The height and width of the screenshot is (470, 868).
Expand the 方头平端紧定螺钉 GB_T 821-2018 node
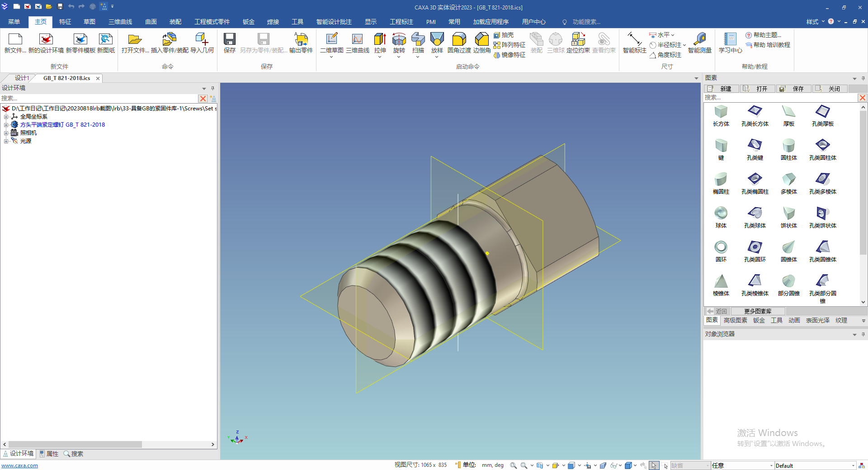tap(6, 125)
